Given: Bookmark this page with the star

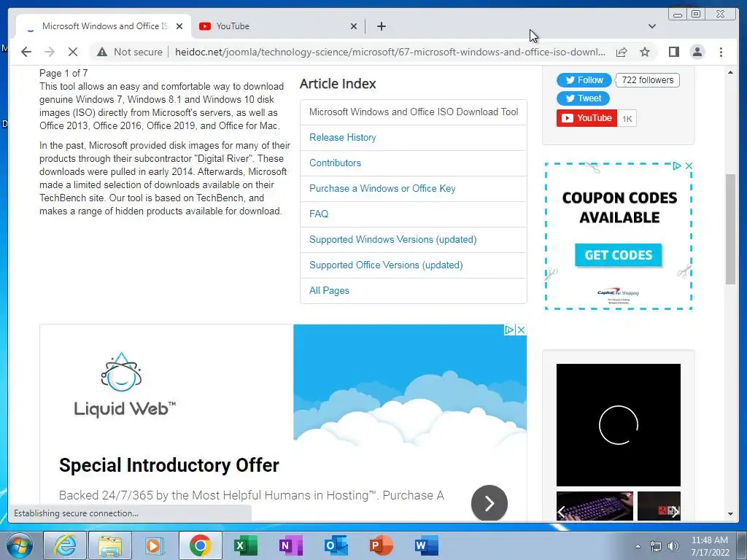Looking at the screenshot, I should coord(645,52).
